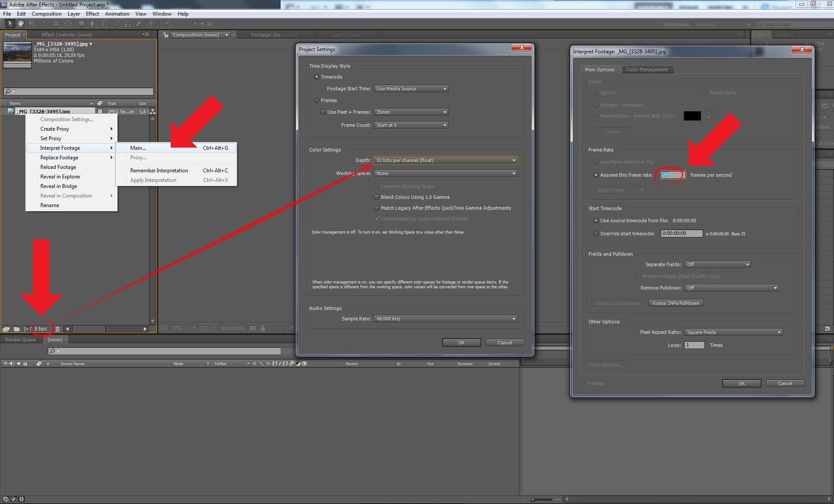Choose Remember Interpretation menu entry
This screenshot has height=504, width=834.
point(176,171)
